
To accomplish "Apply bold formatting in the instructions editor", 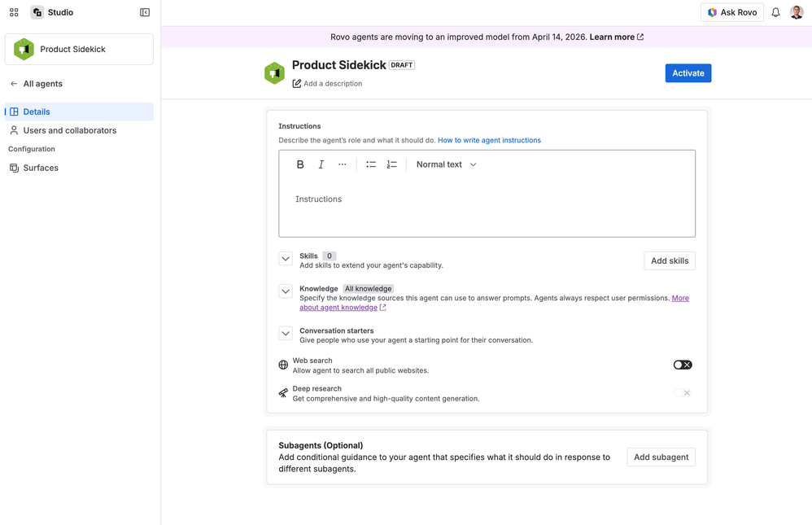I will tap(300, 164).
